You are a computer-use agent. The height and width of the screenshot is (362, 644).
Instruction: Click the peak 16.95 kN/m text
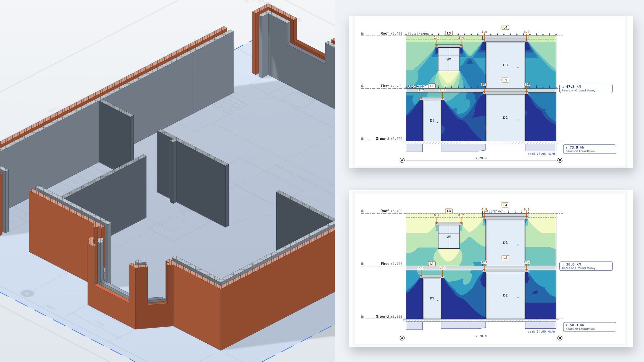pyautogui.click(x=541, y=154)
